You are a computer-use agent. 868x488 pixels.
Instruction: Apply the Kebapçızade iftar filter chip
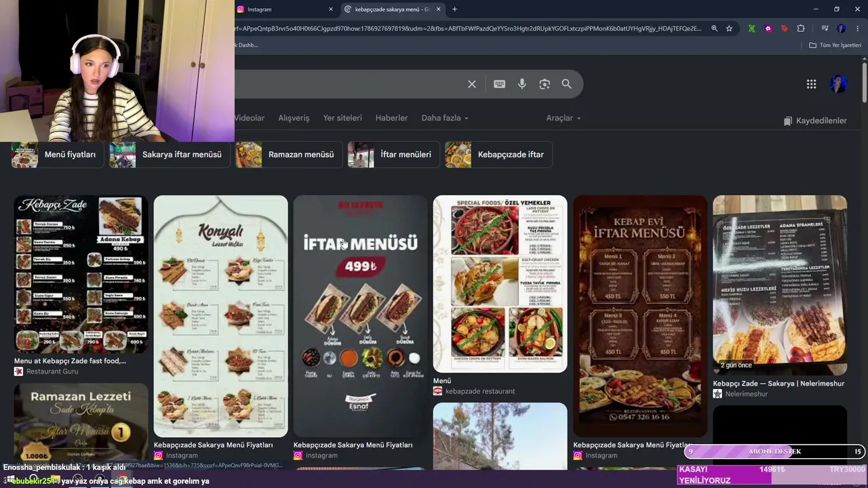click(x=498, y=155)
